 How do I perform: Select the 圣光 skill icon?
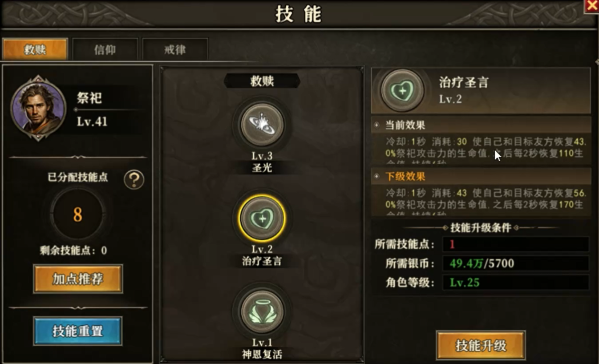click(262, 125)
